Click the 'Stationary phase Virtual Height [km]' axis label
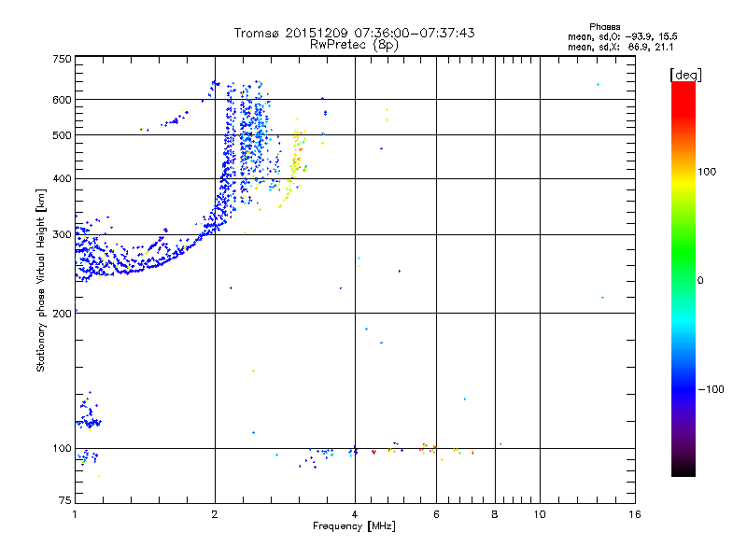This screenshot has height=560, width=747. point(40,280)
